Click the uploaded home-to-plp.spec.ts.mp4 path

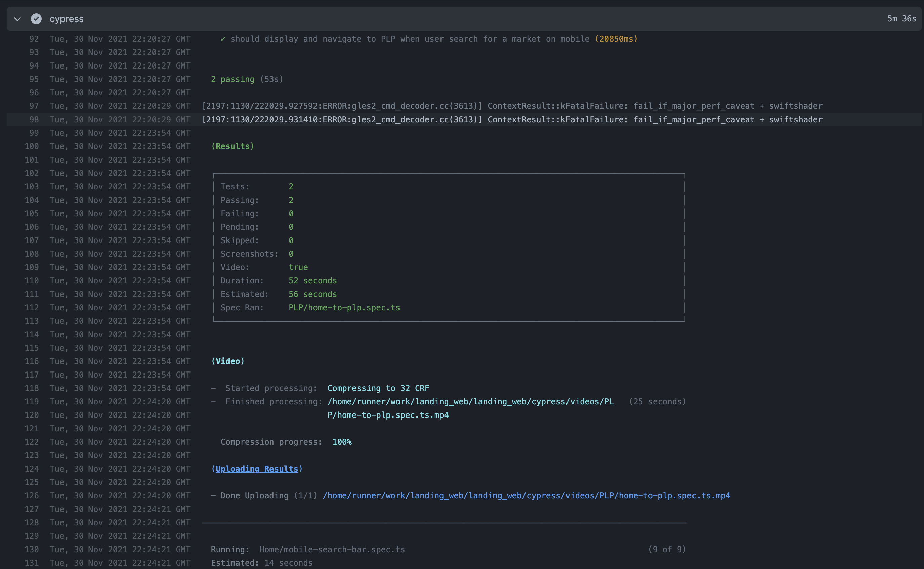pyautogui.click(x=526, y=496)
